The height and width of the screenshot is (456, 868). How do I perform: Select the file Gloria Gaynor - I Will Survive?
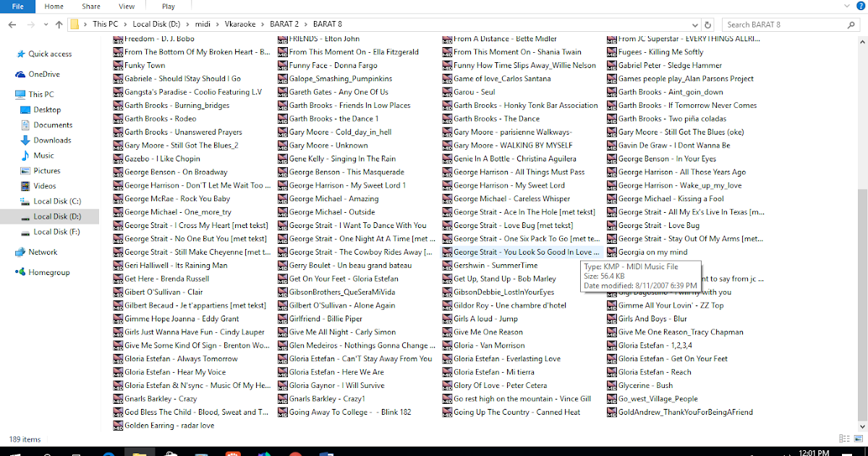point(331,386)
